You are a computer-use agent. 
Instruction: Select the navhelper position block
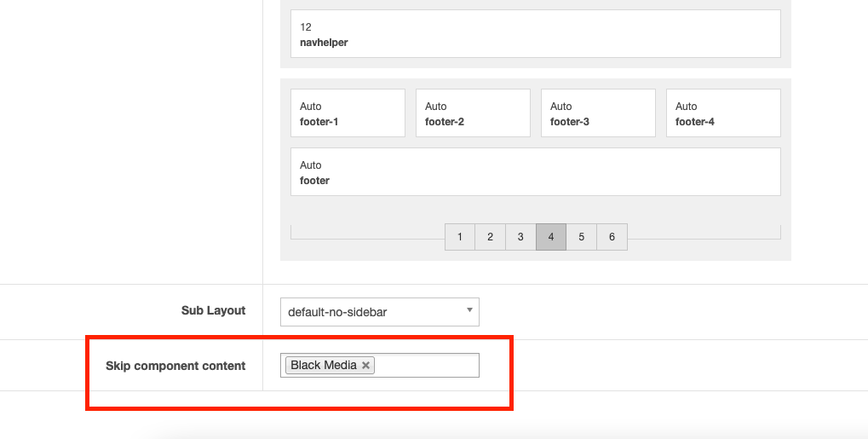(535, 34)
